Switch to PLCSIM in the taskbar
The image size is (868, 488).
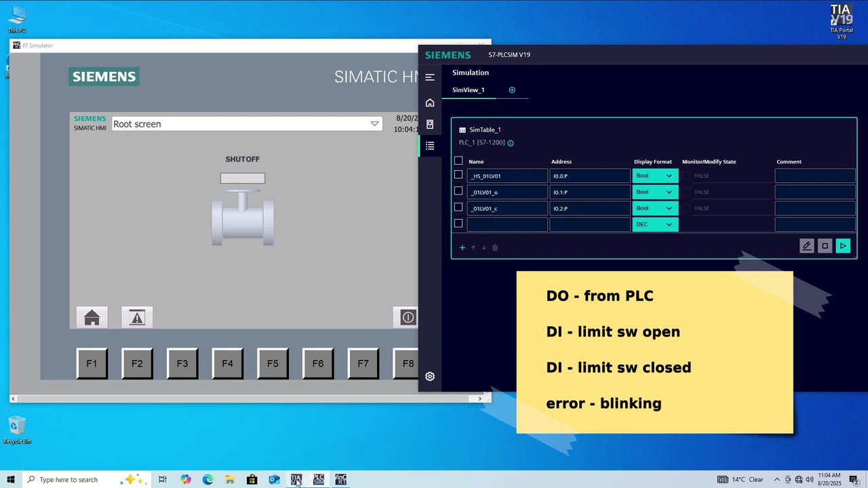point(319,479)
